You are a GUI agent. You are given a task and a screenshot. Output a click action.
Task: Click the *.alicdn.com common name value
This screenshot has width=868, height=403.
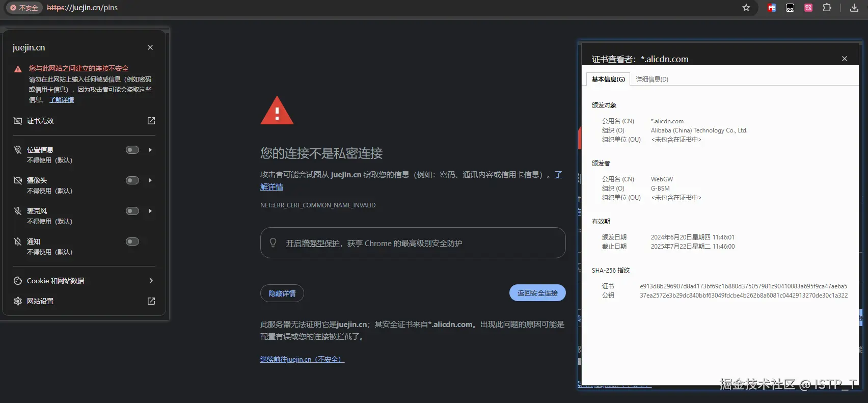(x=667, y=121)
